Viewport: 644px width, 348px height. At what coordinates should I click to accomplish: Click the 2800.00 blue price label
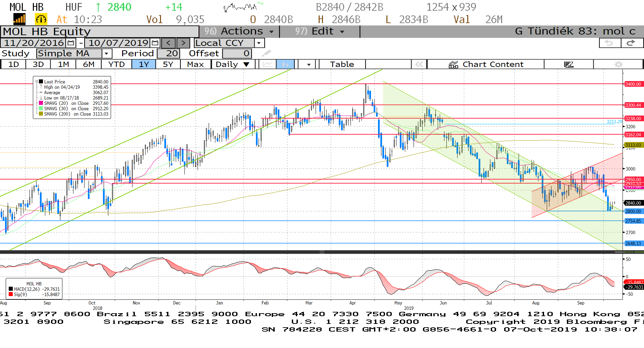point(633,211)
